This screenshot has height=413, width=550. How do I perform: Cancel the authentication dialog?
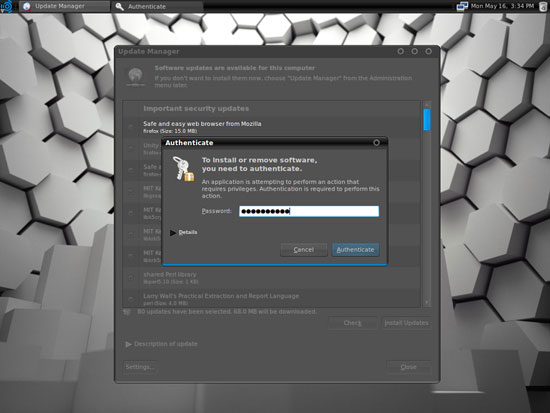303,249
